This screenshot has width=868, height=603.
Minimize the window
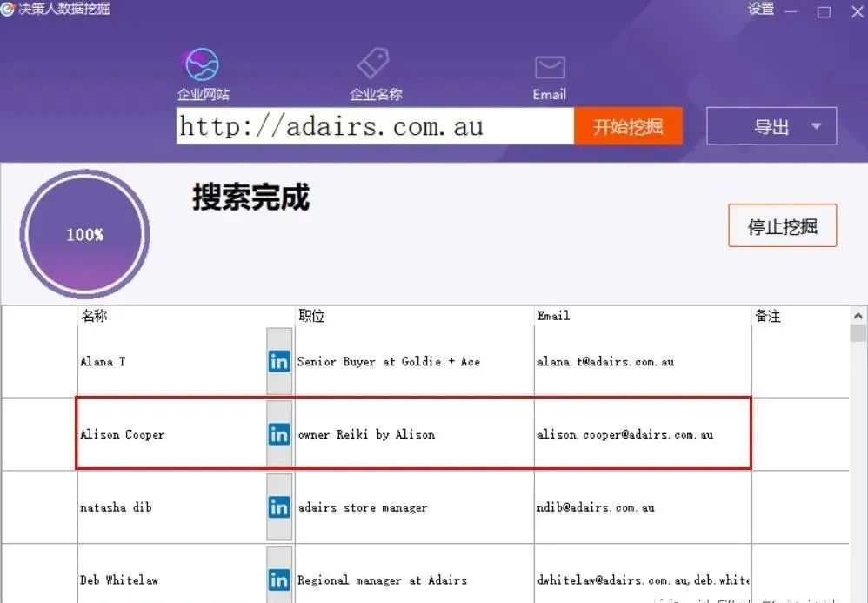point(791,11)
